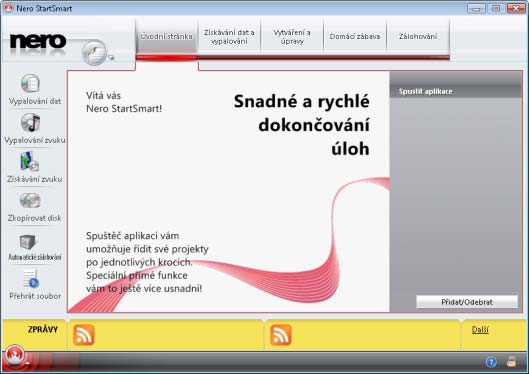The width and height of the screenshot is (529, 374).
Task: Open the Domácí zábava tab
Action: [355, 36]
